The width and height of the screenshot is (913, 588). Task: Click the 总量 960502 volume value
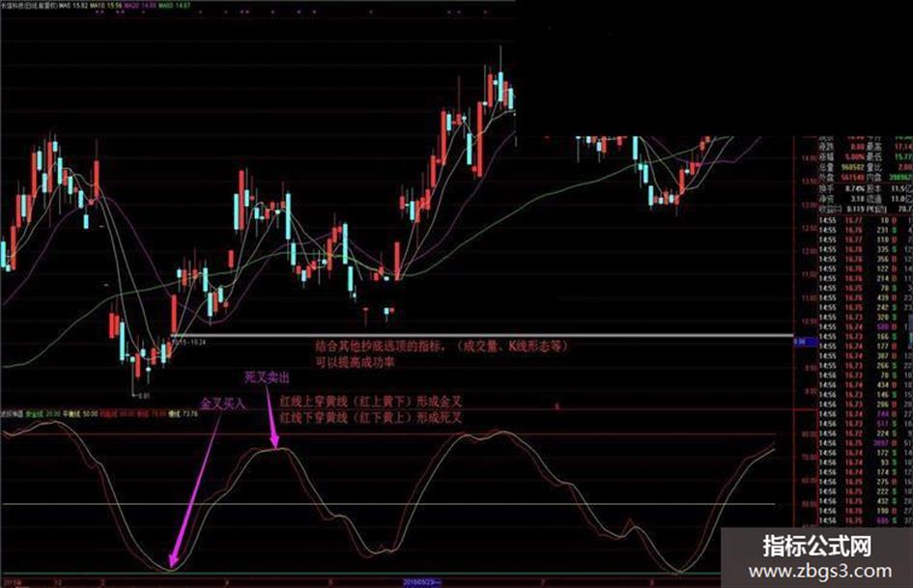pos(852,167)
